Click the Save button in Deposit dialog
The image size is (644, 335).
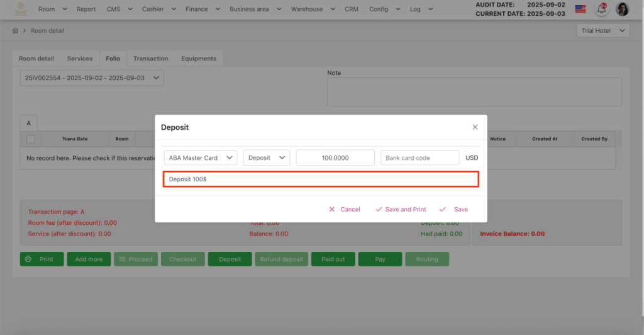(x=454, y=209)
